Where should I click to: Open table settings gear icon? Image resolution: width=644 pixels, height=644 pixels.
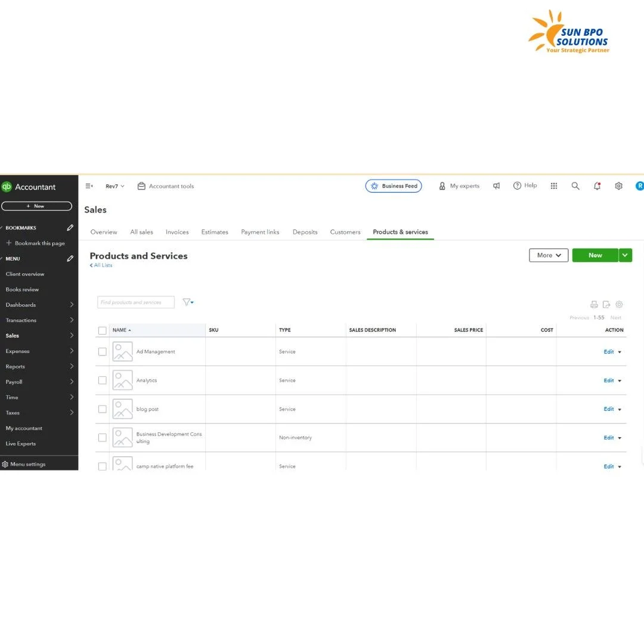[619, 304]
